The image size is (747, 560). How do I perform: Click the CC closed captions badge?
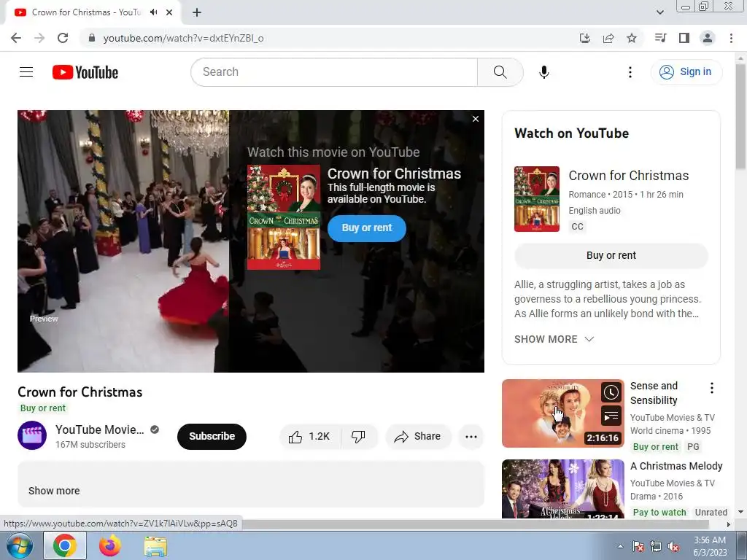(x=577, y=227)
